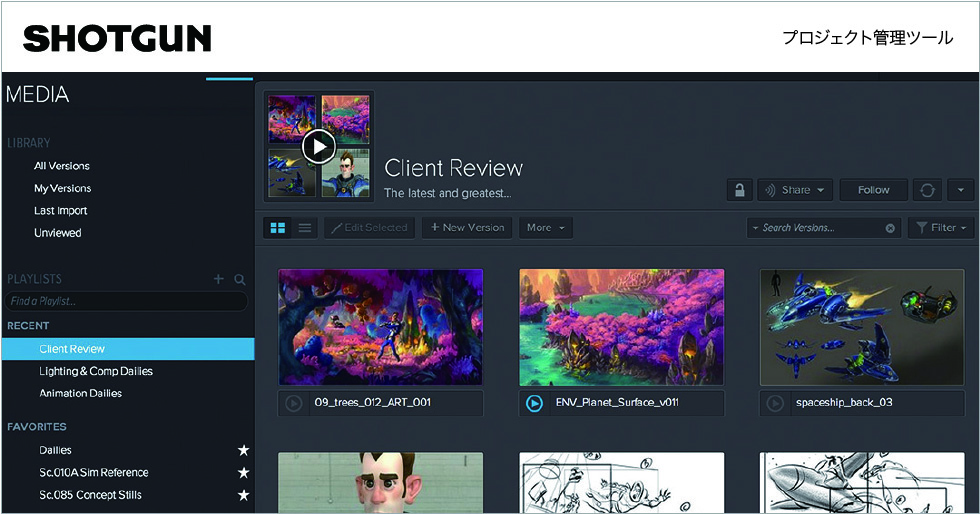Image resolution: width=980 pixels, height=514 pixels.
Task: Open Last Import in Library
Action: [61, 211]
